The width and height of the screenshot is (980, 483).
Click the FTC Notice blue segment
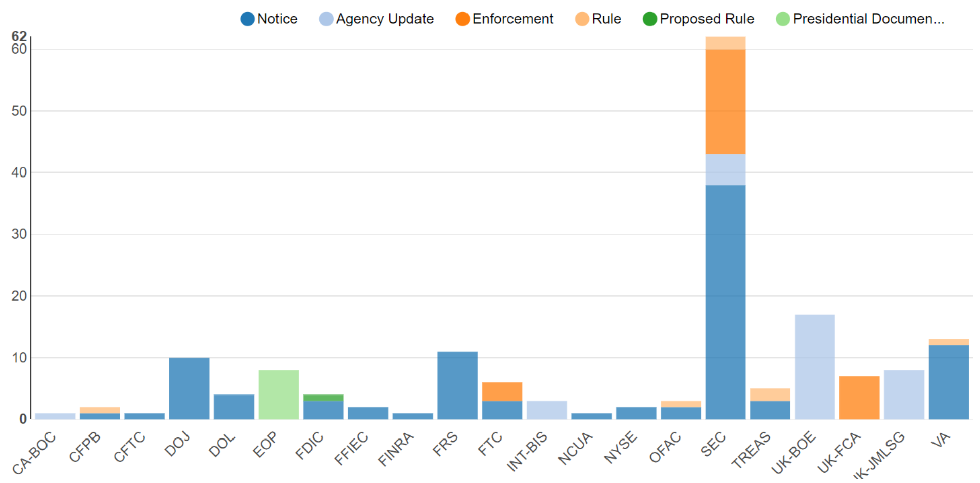[x=502, y=410]
